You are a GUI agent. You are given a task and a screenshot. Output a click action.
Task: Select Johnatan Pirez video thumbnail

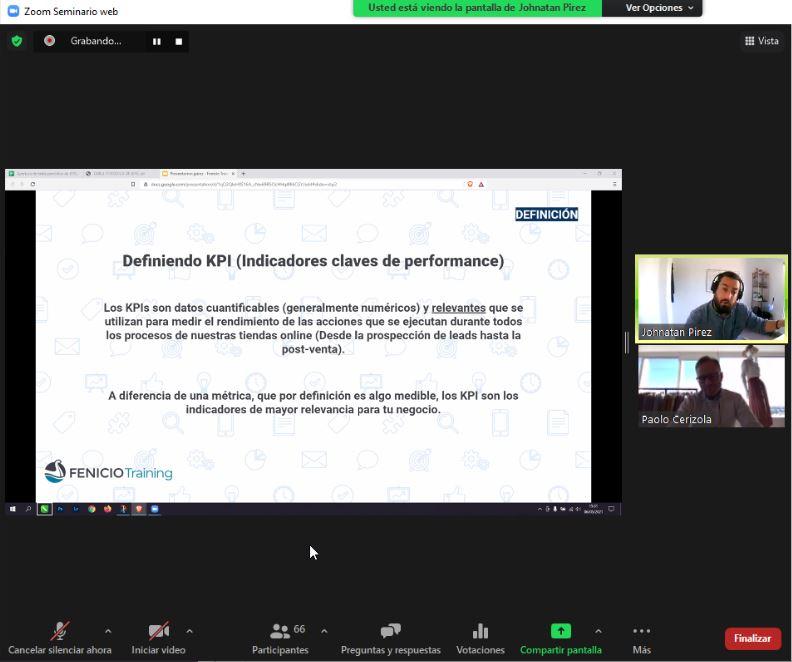pos(711,299)
